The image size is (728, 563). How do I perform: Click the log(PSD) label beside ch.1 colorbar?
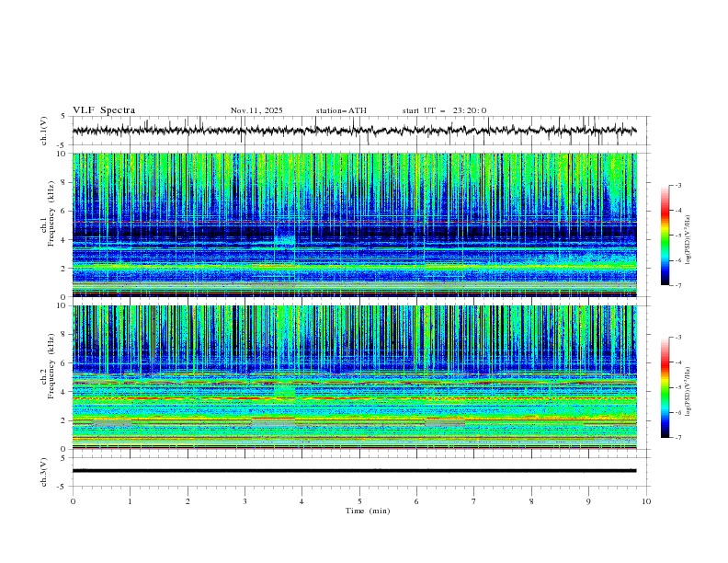[x=688, y=240]
